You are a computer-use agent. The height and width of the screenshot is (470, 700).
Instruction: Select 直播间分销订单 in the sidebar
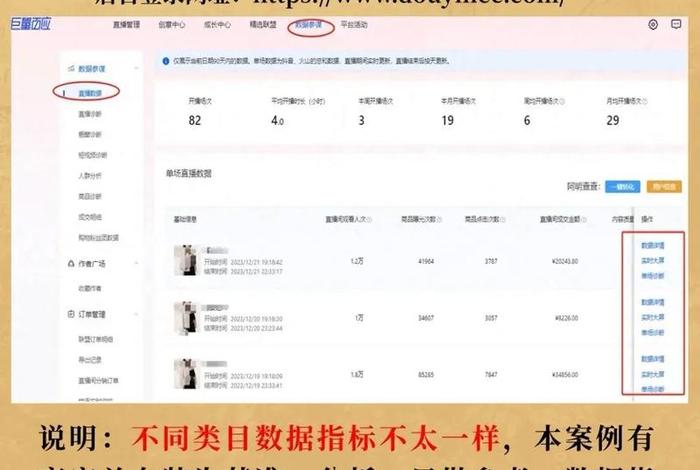coord(99,380)
